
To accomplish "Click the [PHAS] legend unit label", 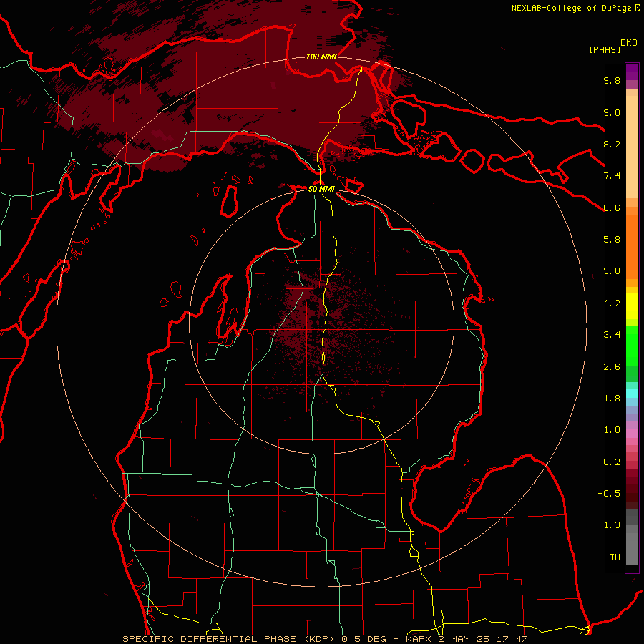I will 605,49.
